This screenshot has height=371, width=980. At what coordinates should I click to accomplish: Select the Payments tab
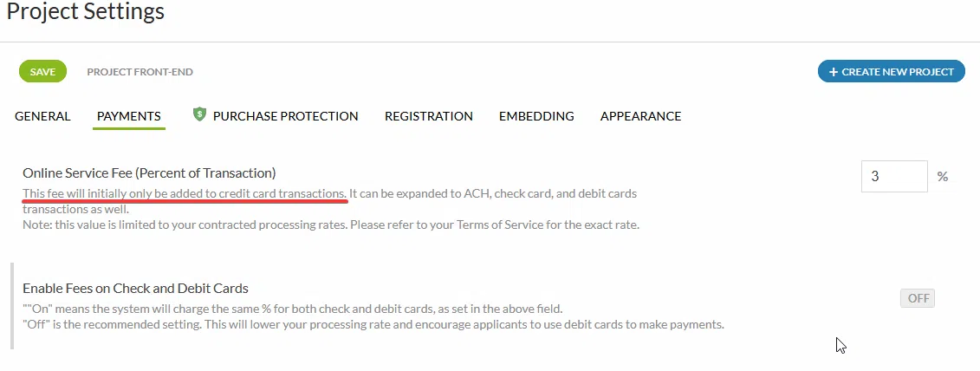pyautogui.click(x=128, y=116)
